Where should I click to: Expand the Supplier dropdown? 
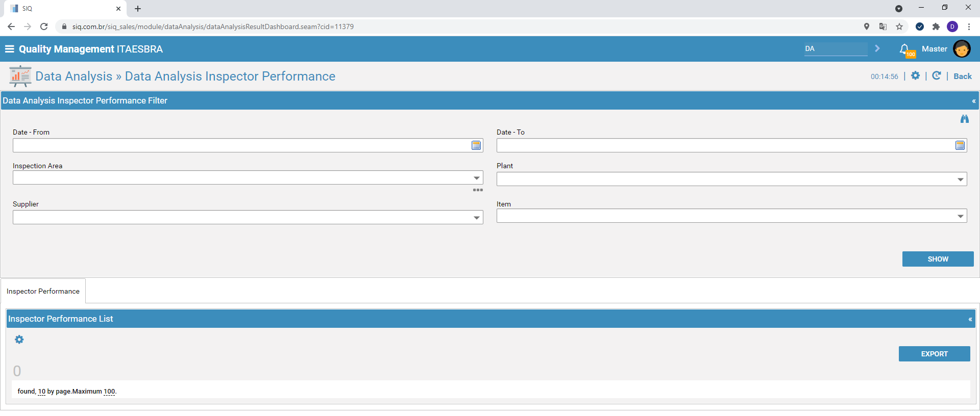[x=477, y=218]
